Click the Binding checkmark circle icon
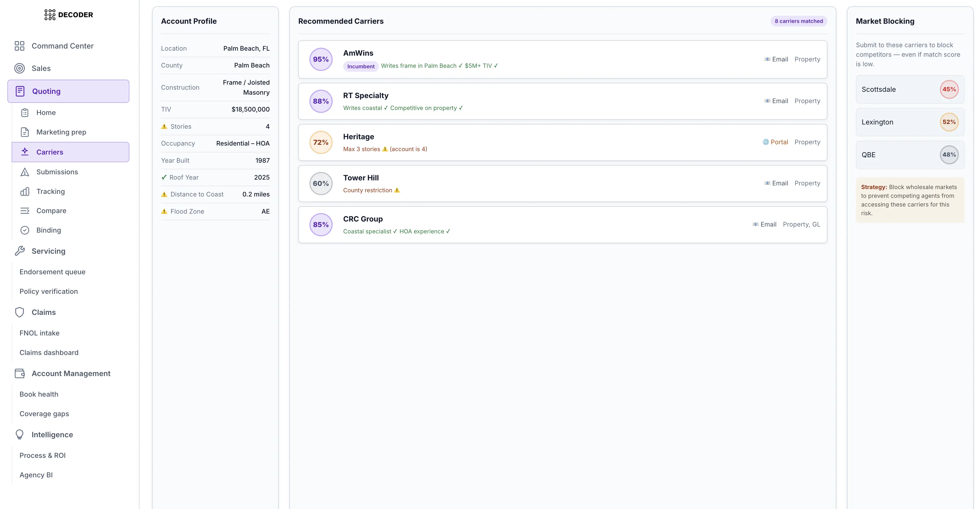This screenshot has width=980, height=509. [x=25, y=230]
